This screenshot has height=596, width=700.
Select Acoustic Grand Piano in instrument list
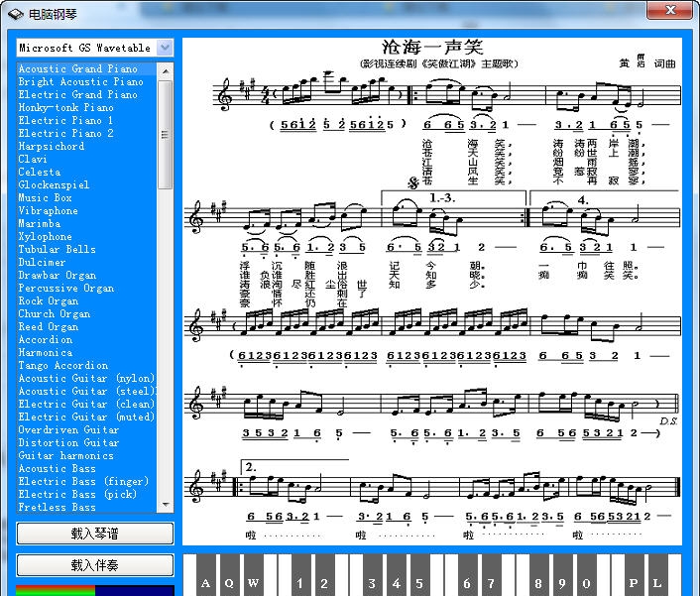[77, 69]
